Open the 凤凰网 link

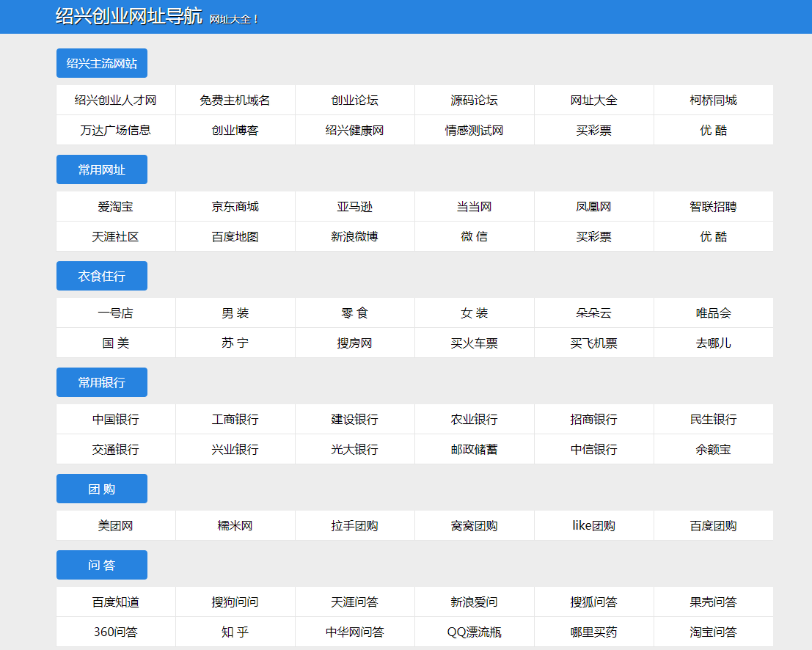594,207
